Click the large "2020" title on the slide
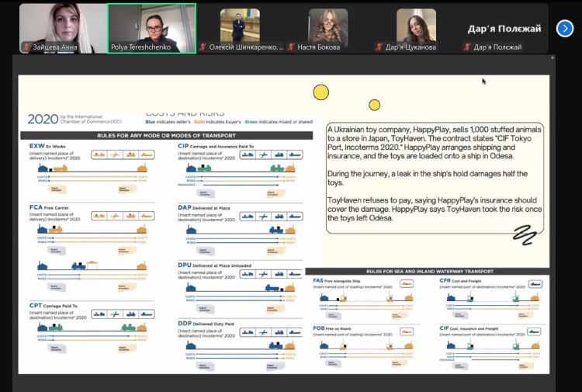The height and width of the screenshot is (392, 582). (43, 120)
